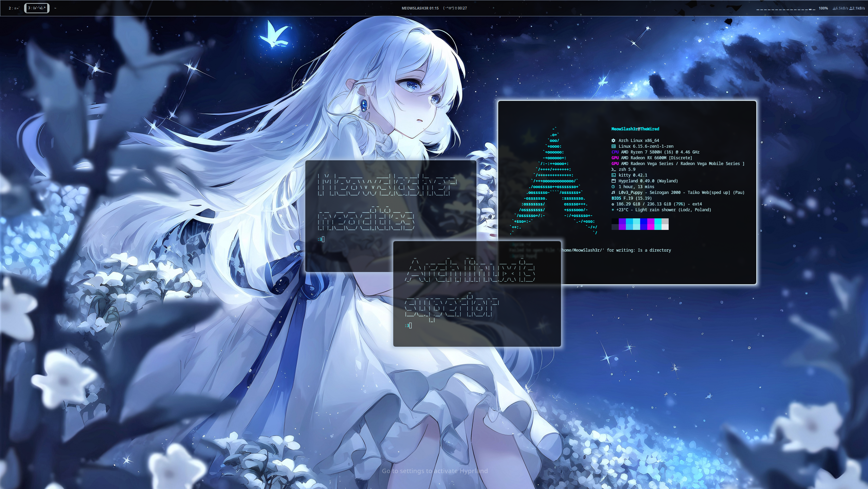Click 'Light rain shower (Lodz, Poland)' text
Screen dimensions: 868x489
coord(673,210)
